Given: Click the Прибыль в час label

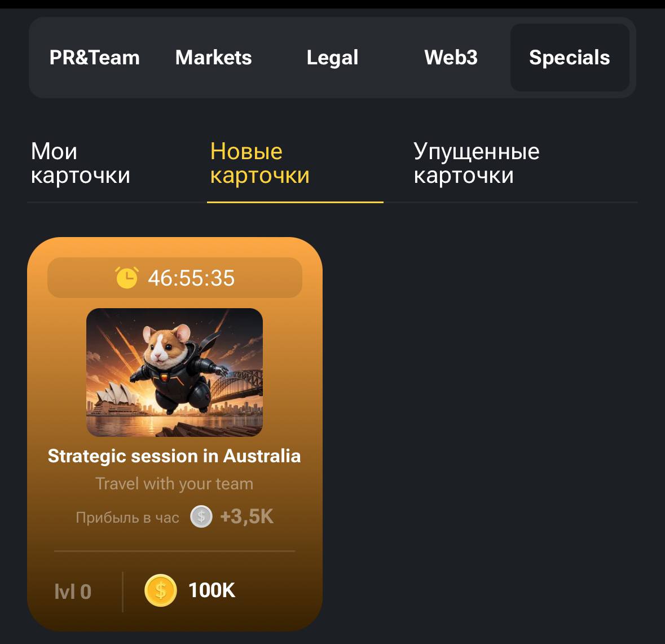Looking at the screenshot, I should click(x=127, y=518).
